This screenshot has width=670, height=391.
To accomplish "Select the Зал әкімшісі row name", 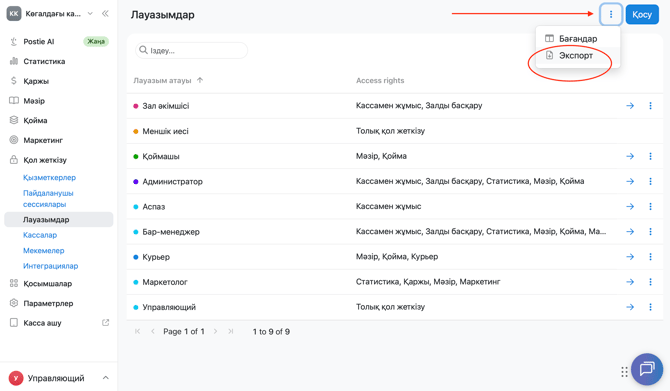I will [165, 106].
